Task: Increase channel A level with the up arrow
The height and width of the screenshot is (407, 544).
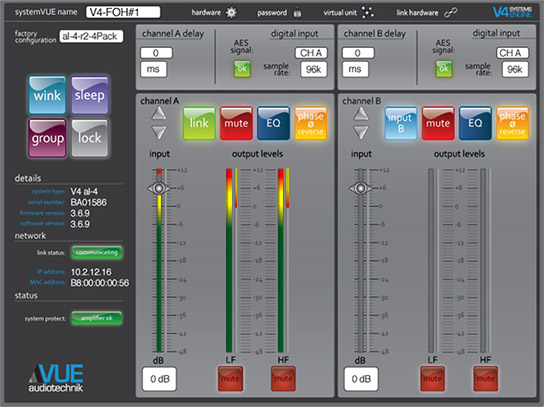Action: point(159,113)
